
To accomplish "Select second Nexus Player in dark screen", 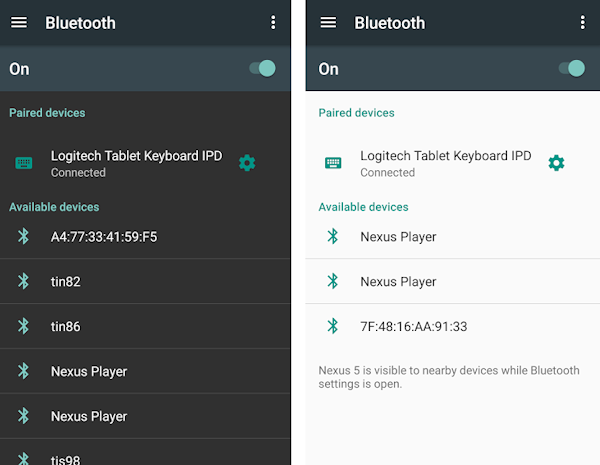I will [145, 416].
